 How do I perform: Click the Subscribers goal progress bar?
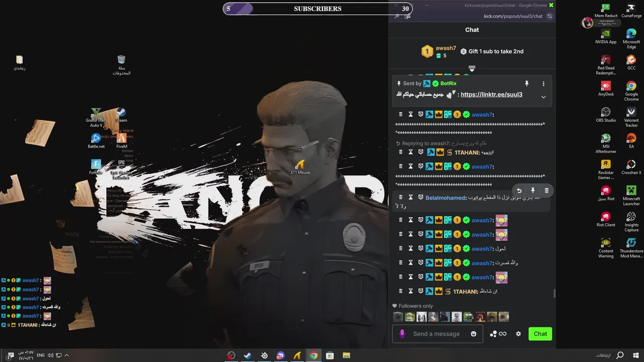[x=317, y=9]
